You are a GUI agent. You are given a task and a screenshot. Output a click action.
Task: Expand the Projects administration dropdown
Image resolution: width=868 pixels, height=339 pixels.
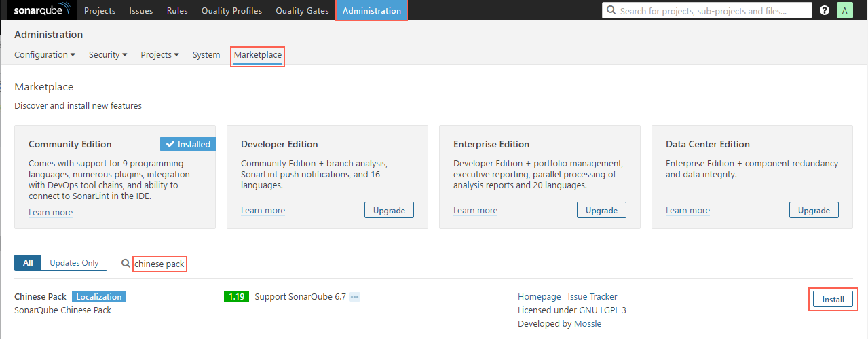tap(159, 55)
